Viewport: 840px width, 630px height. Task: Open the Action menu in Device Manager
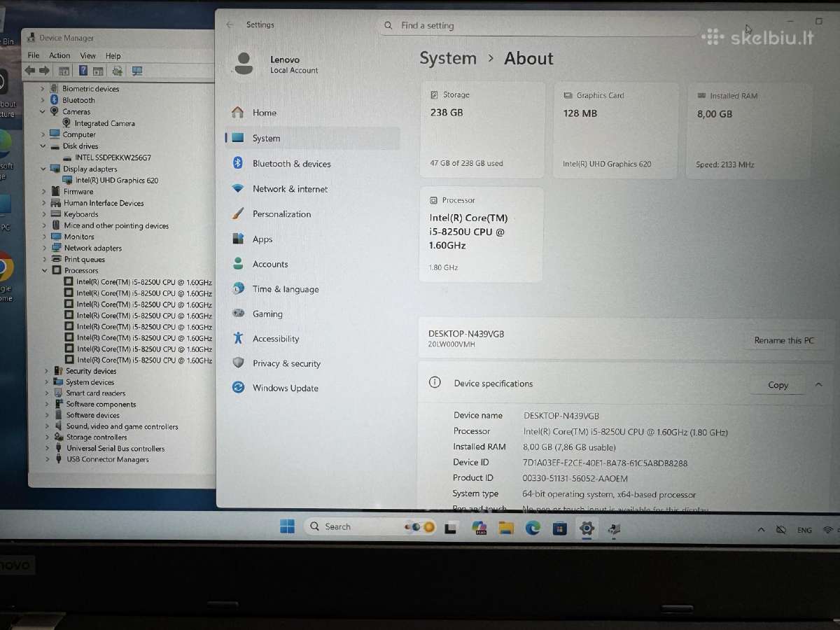click(x=59, y=55)
